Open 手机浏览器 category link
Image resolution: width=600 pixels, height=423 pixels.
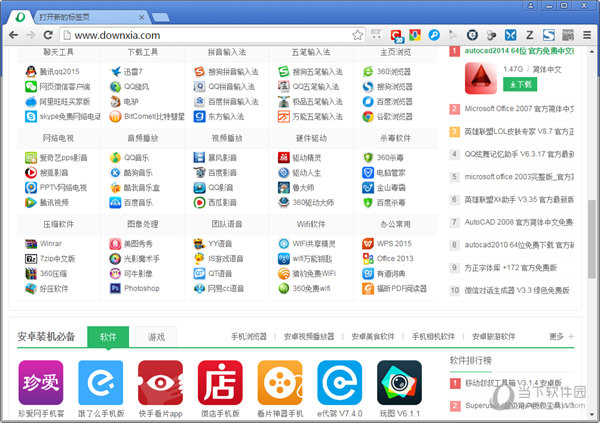pos(249,336)
